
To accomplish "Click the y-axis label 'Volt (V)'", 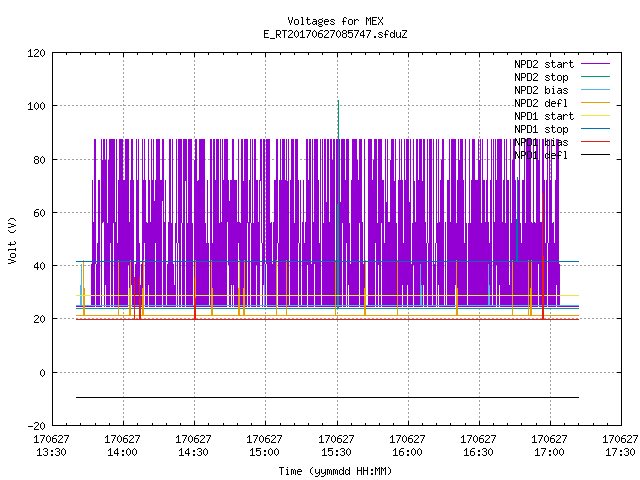I will (13, 240).
